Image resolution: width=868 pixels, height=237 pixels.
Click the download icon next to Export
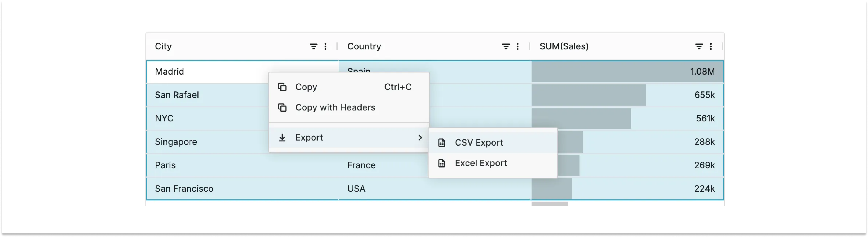pos(282,138)
